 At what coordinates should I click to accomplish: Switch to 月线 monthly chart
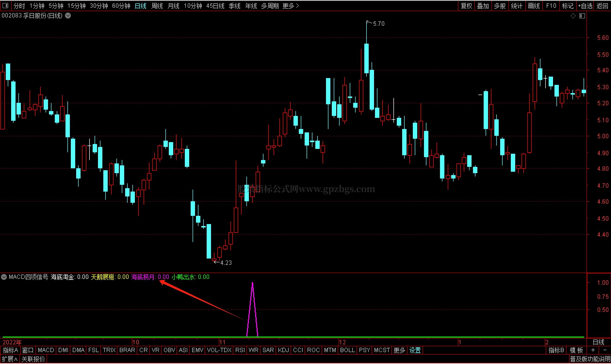pyautogui.click(x=173, y=6)
